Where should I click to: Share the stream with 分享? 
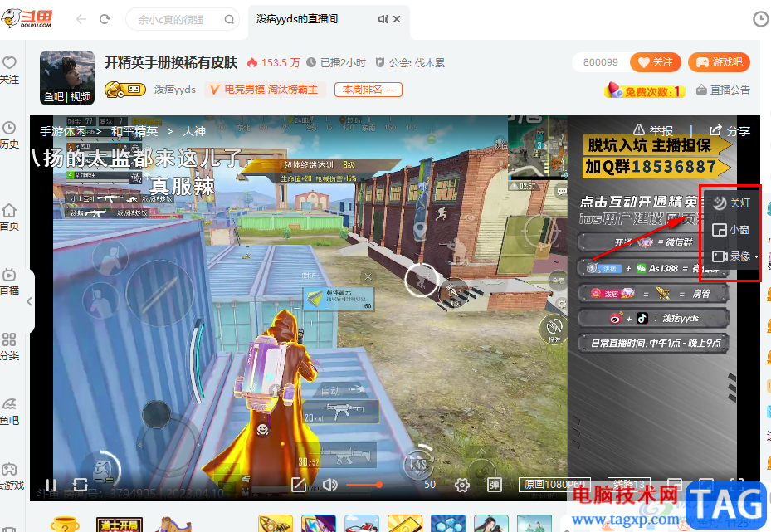point(730,131)
